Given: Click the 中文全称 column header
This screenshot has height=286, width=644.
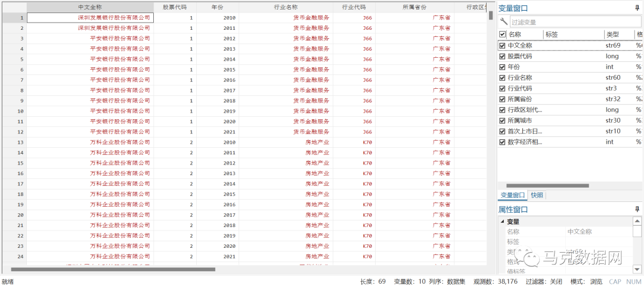Looking at the screenshot, I should pyautogui.click(x=90, y=7).
